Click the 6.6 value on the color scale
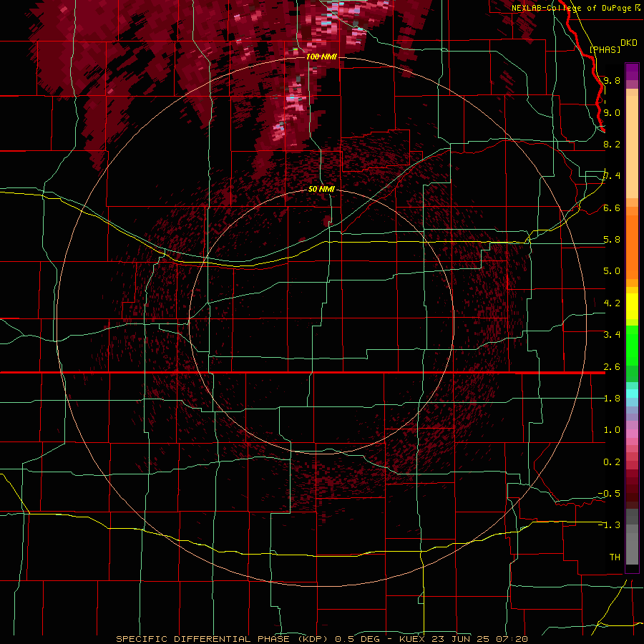The height and width of the screenshot is (644, 644). (612, 208)
